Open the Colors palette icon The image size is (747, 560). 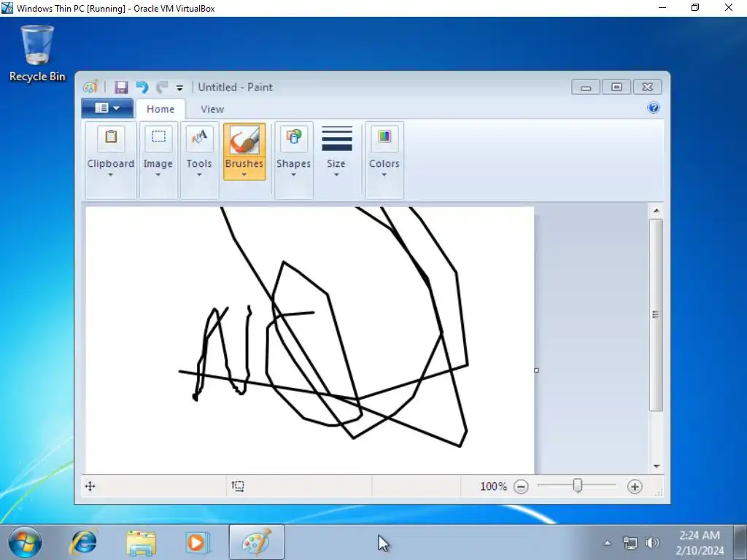pyautogui.click(x=384, y=137)
